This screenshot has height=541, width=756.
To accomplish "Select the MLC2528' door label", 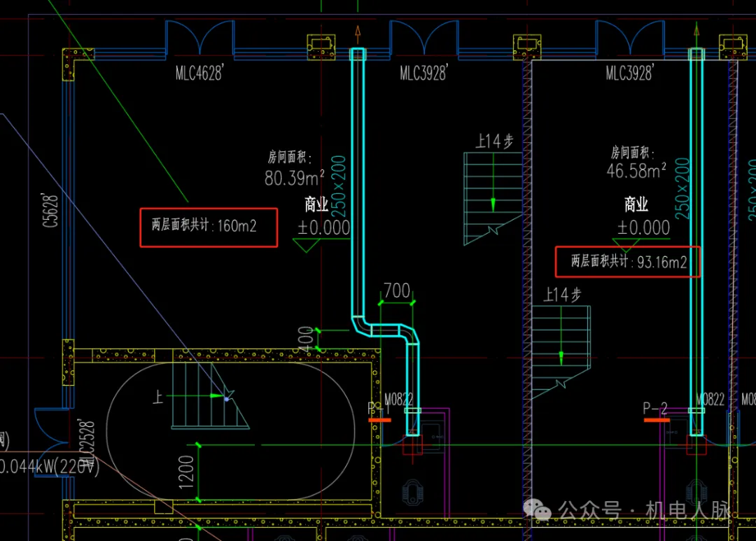I will tap(86, 448).
